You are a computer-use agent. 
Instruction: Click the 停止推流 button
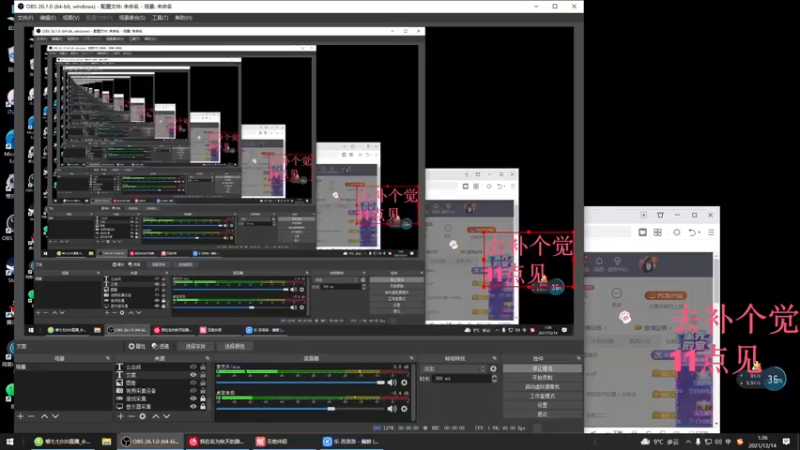[x=542, y=368]
